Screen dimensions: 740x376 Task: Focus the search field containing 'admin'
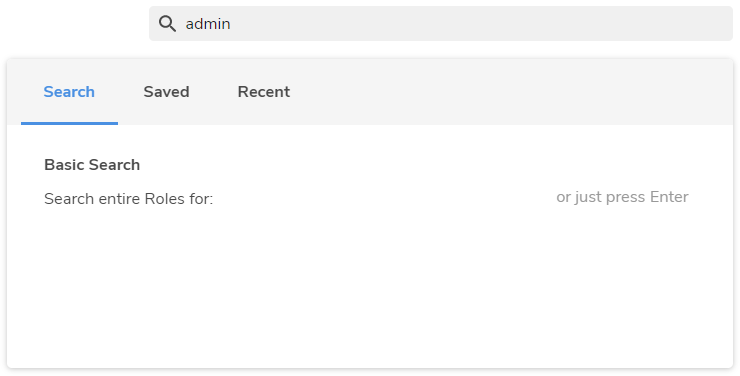point(441,24)
